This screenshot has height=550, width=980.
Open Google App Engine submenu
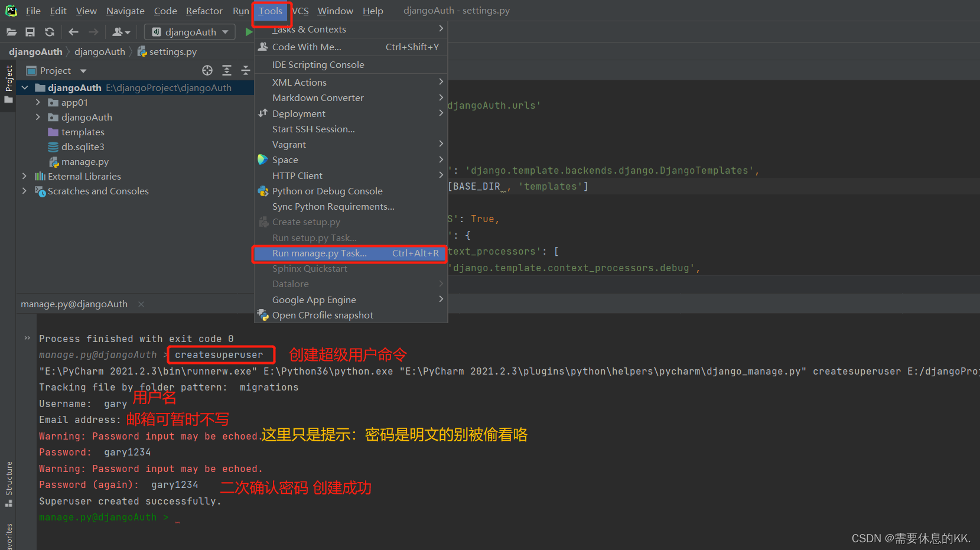(x=351, y=300)
